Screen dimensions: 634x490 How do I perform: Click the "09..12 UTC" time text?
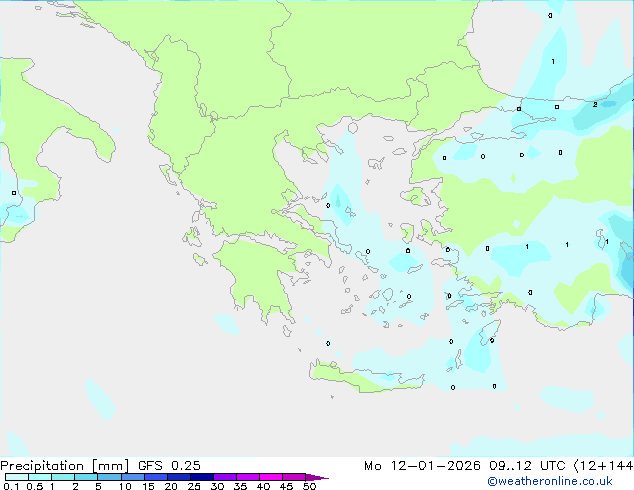[527, 466]
